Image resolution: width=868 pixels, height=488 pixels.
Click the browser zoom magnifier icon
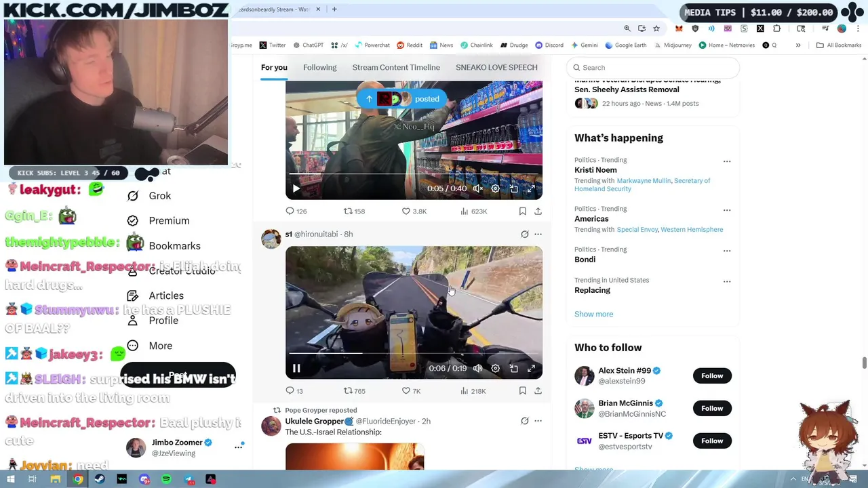[x=627, y=28]
